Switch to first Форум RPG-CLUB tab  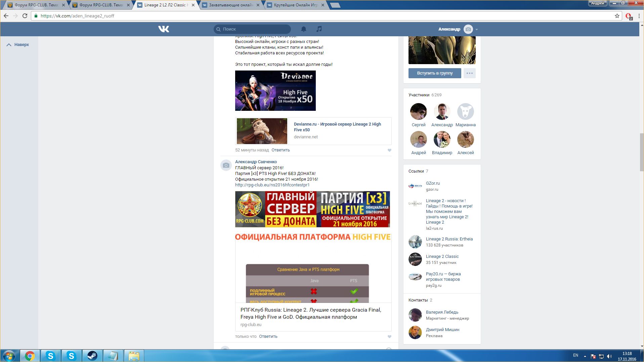36,5
